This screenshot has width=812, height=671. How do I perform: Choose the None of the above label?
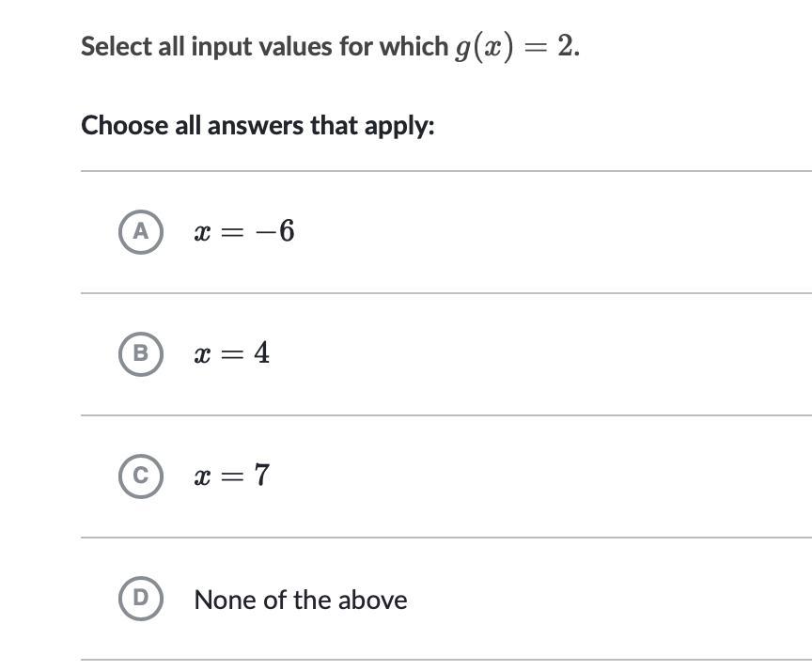point(300,600)
